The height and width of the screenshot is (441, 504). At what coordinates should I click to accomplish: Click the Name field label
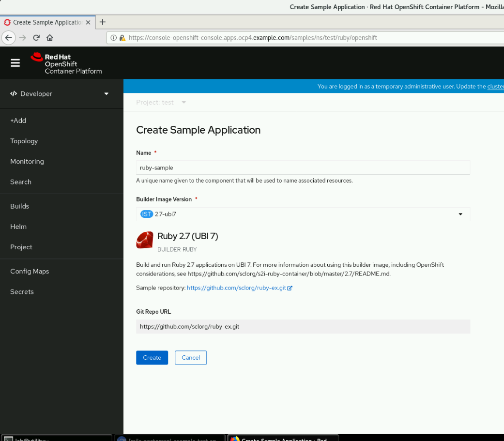144,153
